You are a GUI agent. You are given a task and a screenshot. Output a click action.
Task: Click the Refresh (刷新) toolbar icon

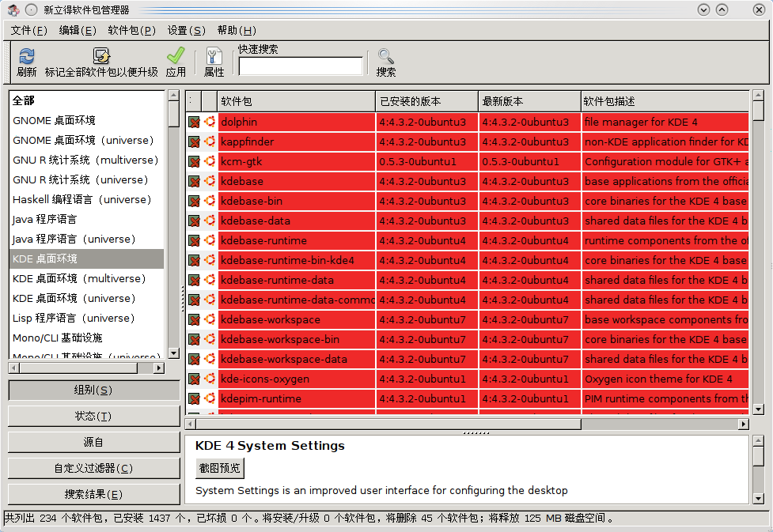click(27, 56)
